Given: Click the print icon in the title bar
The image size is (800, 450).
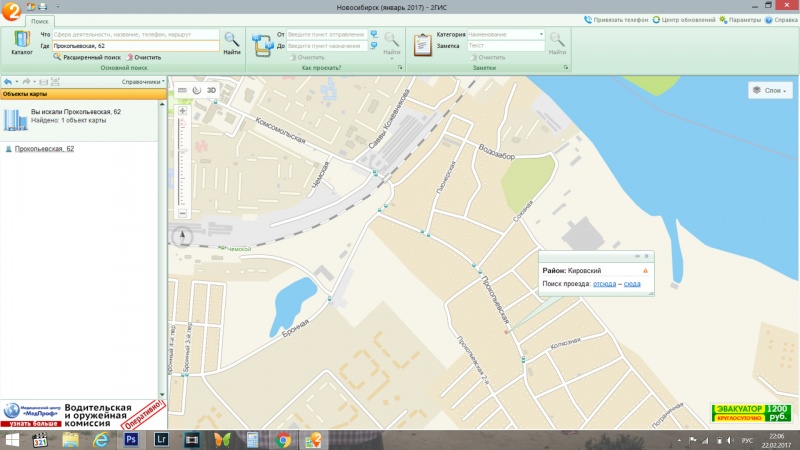Looking at the screenshot, I should 43,7.
